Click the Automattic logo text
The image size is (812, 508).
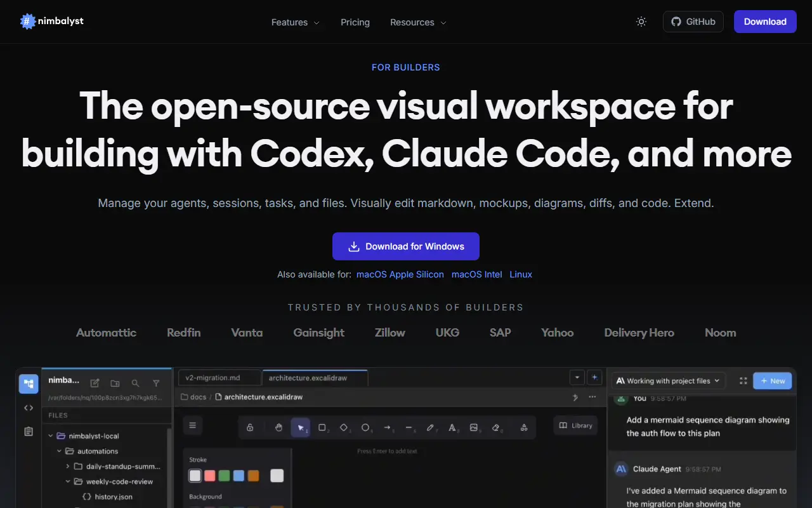[x=106, y=333]
